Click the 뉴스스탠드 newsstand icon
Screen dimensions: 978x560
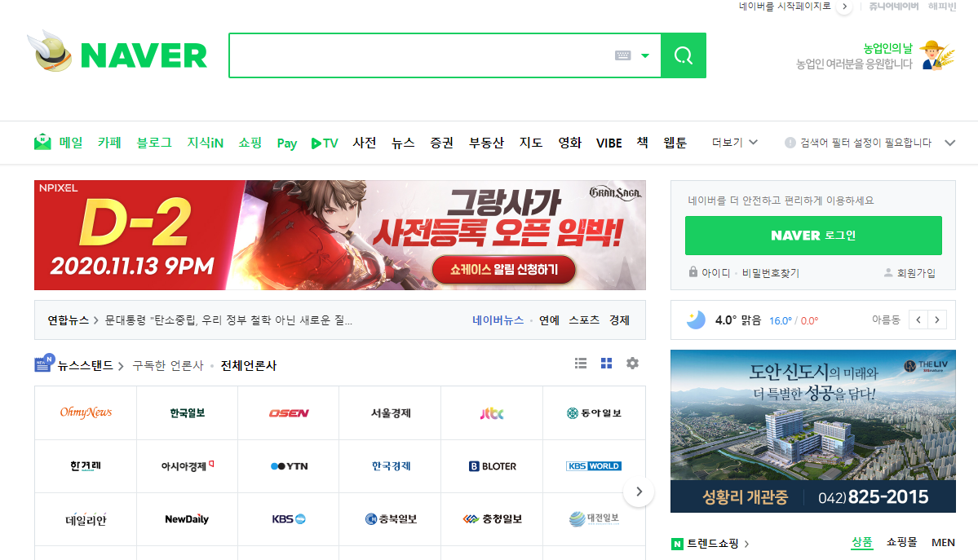click(44, 363)
